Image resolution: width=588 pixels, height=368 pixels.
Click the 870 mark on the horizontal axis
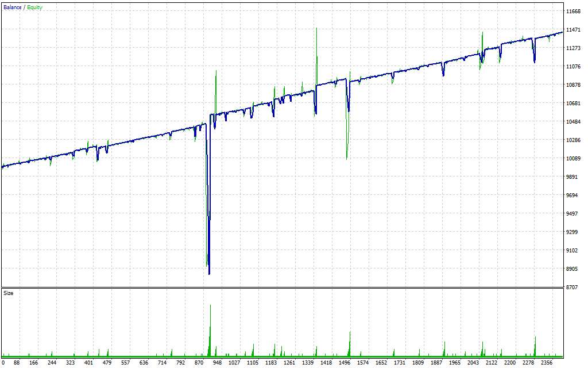tap(199, 363)
